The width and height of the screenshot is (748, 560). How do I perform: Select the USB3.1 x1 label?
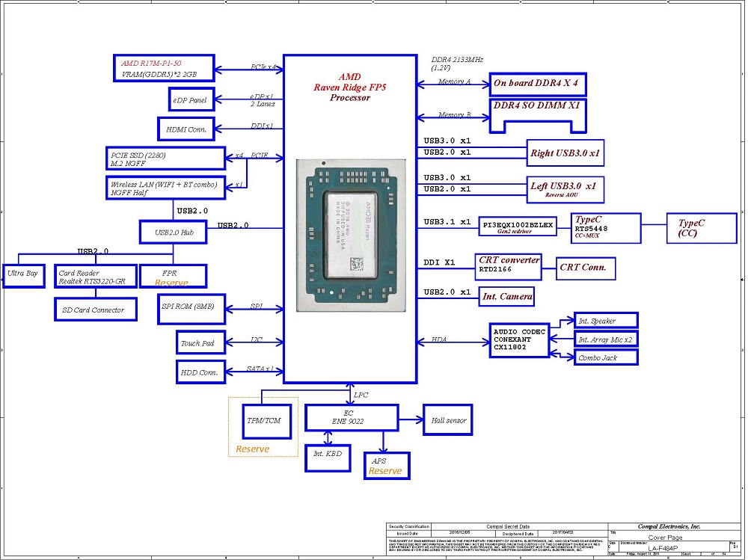coord(447,222)
